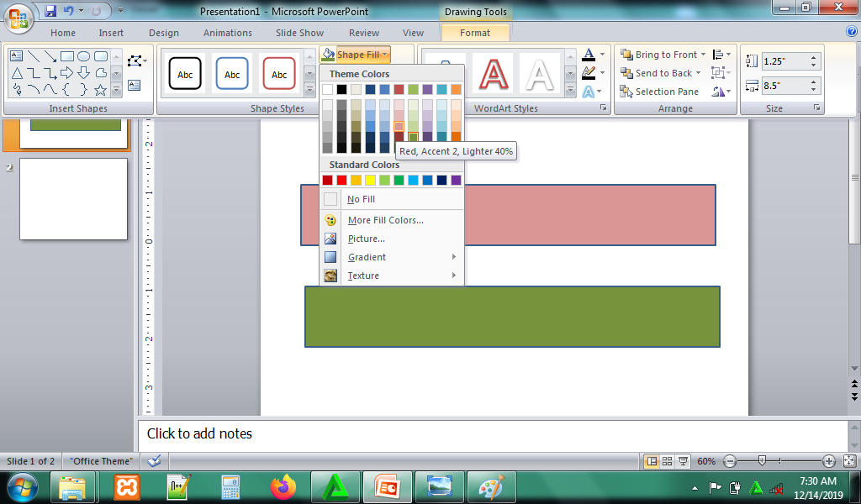This screenshot has height=504, width=861.
Task: Pick yellow from Standard Colors
Action: 370,180
